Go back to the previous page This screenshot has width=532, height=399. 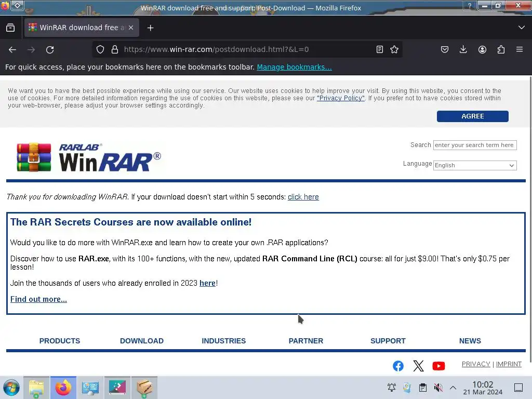click(12, 50)
